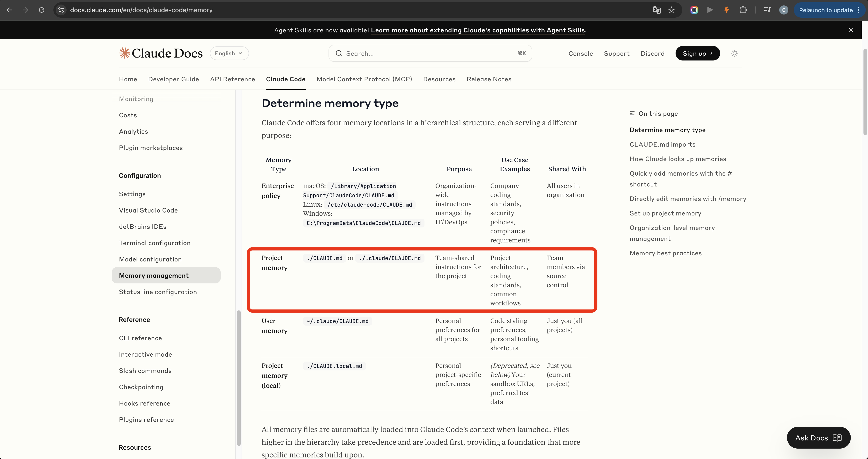Open Status line configuration page

pyautogui.click(x=158, y=292)
